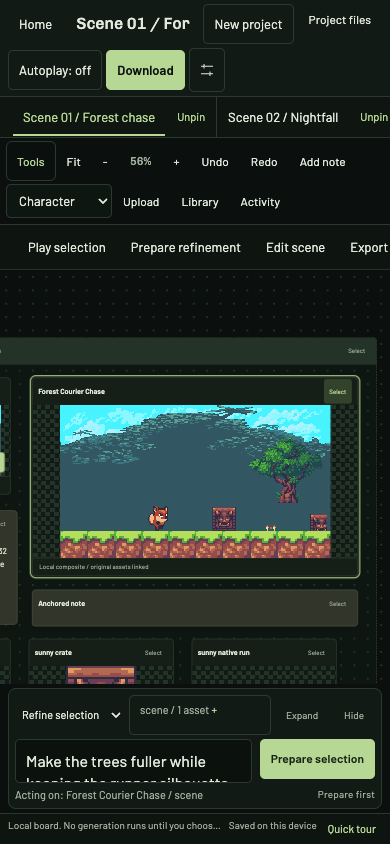Click the Forest Courier Chase scene preview
The height and width of the screenshot is (844, 390).
[195, 481]
